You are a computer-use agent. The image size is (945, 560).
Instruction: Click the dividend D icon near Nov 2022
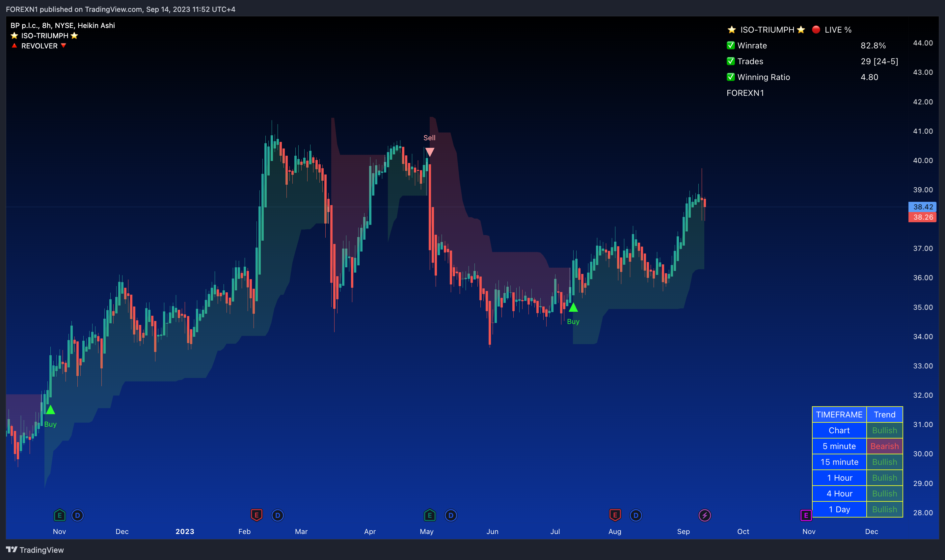(x=77, y=515)
